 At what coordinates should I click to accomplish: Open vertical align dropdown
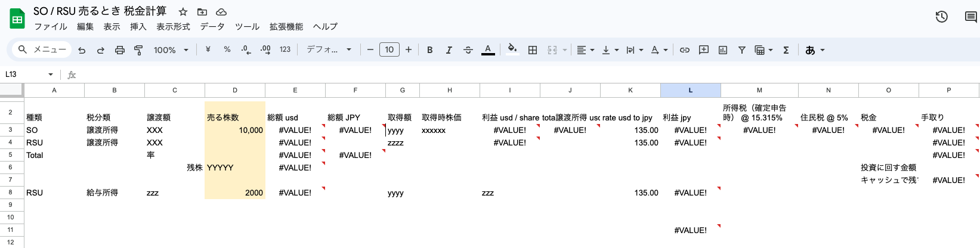coord(610,50)
